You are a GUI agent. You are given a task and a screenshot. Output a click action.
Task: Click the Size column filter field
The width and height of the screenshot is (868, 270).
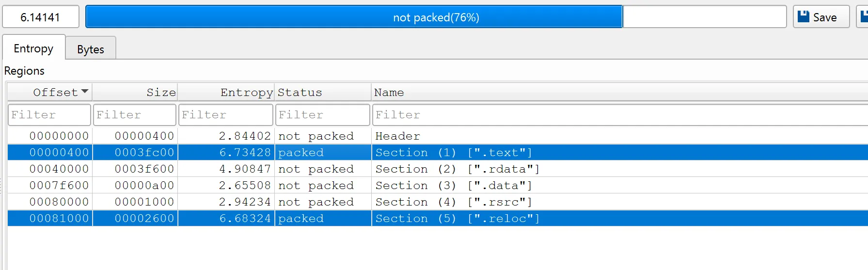(x=134, y=115)
